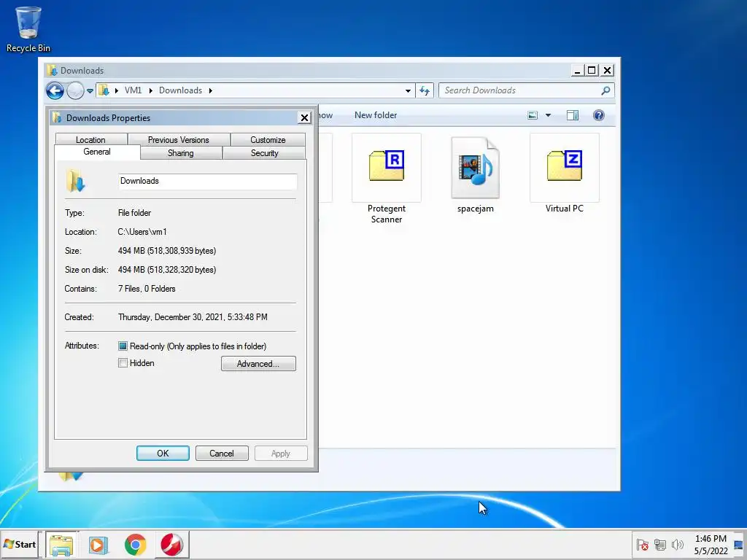The height and width of the screenshot is (560, 747).
Task: Cancel the Downloads Properties dialog
Action: click(x=222, y=454)
